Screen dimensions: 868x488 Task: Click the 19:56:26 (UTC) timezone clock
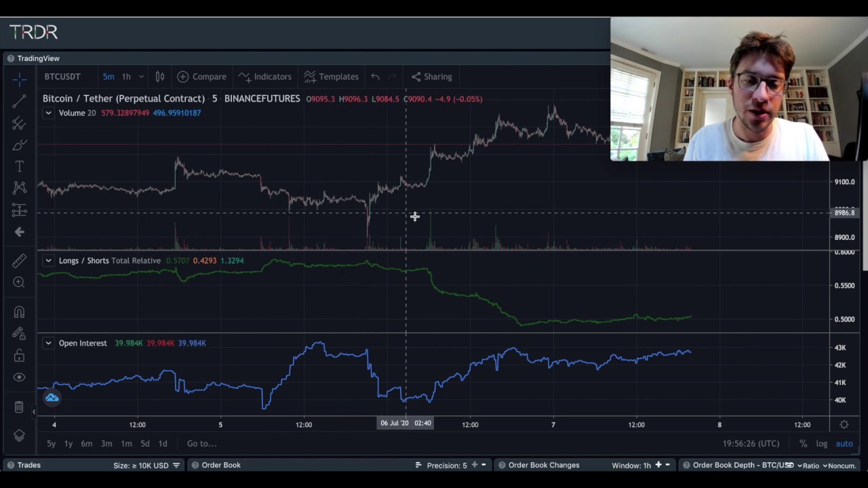tap(751, 443)
